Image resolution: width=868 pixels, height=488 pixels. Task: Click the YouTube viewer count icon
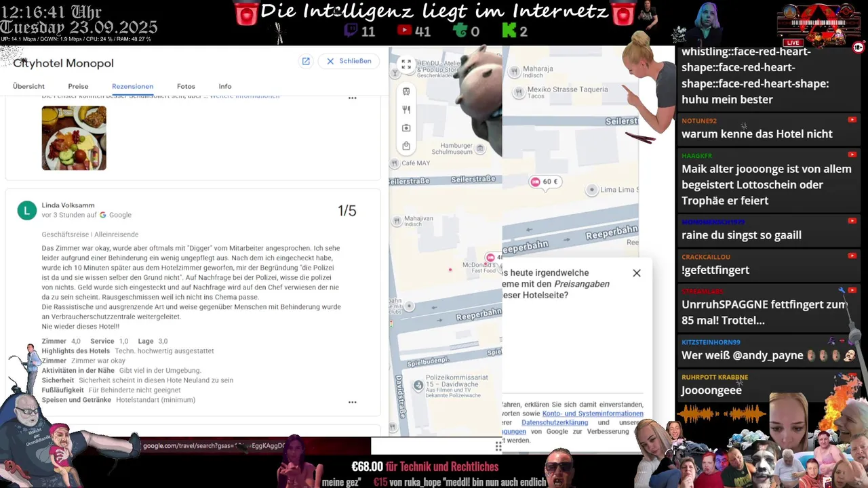click(405, 30)
